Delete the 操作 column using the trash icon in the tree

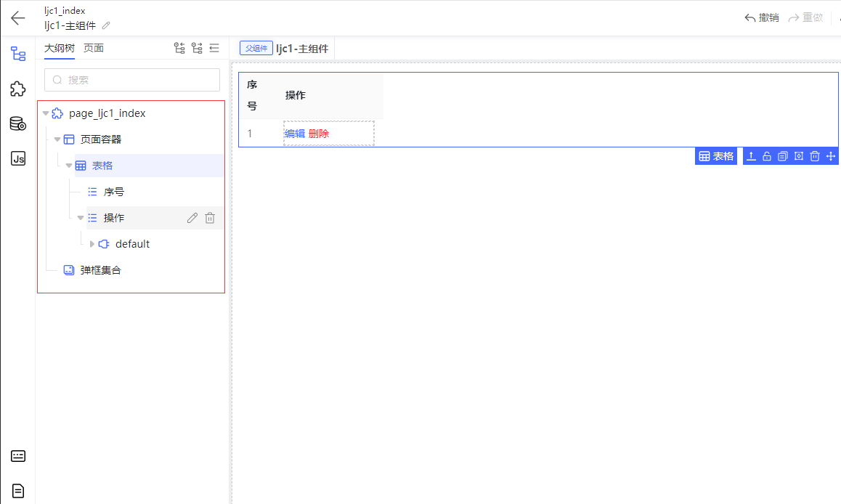click(210, 218)
